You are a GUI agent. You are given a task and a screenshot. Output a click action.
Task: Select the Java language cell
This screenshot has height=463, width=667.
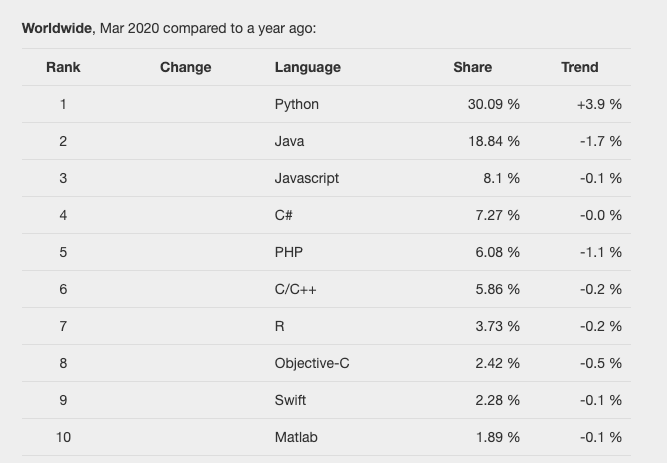click(289, 141)
